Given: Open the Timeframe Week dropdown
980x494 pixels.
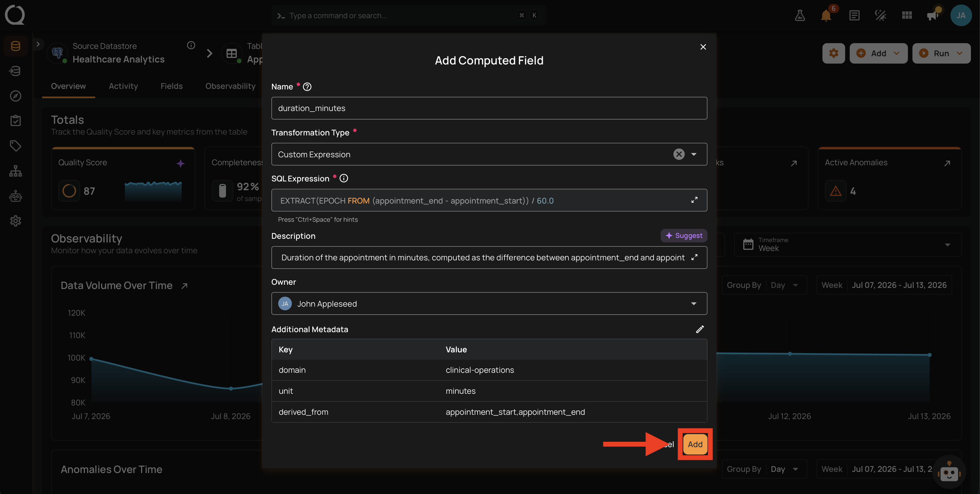Looking at the screenshot, I should point(848,244).
